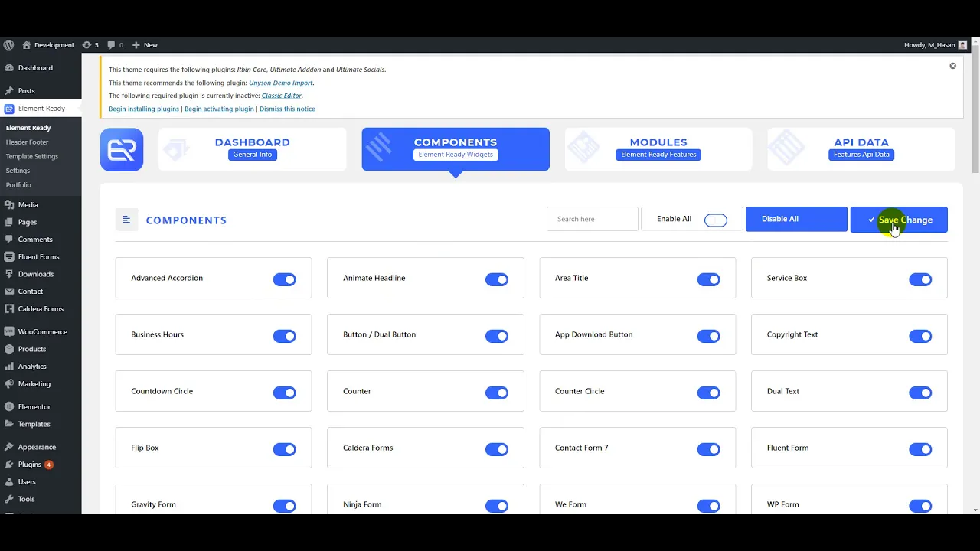Click the Disable All button

click(796, 219)
